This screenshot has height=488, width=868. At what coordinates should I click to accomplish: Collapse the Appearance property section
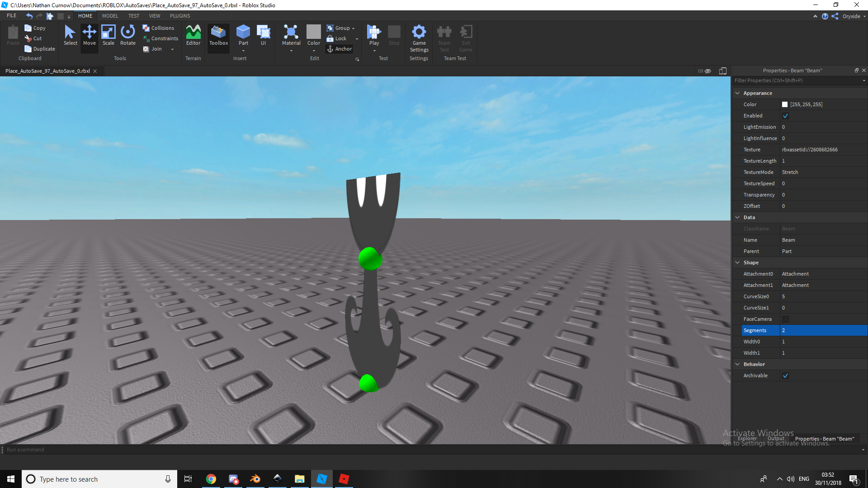point(737,93)
